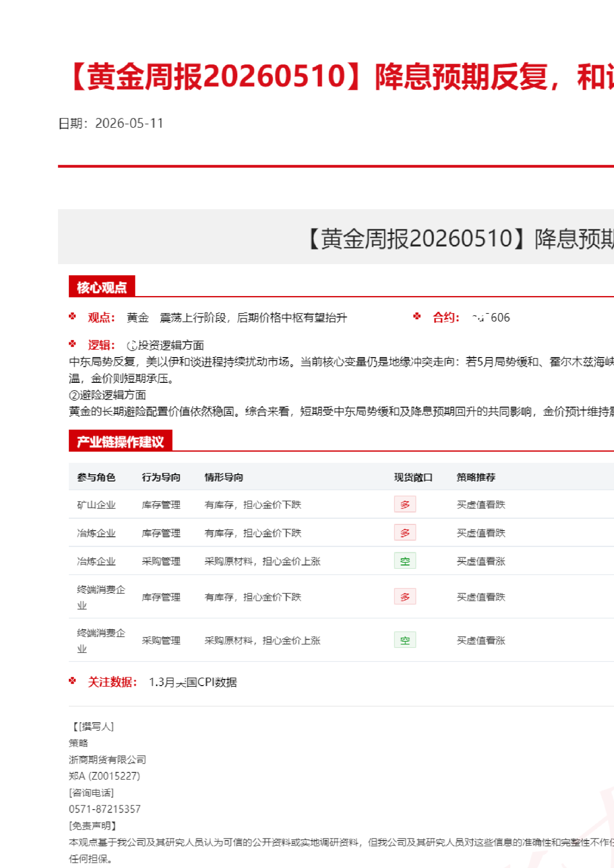Viewport: 614px width, 868px height.
Task: Click 终端消费企业 in the 库存管理 row
Action: click(101, 597)
